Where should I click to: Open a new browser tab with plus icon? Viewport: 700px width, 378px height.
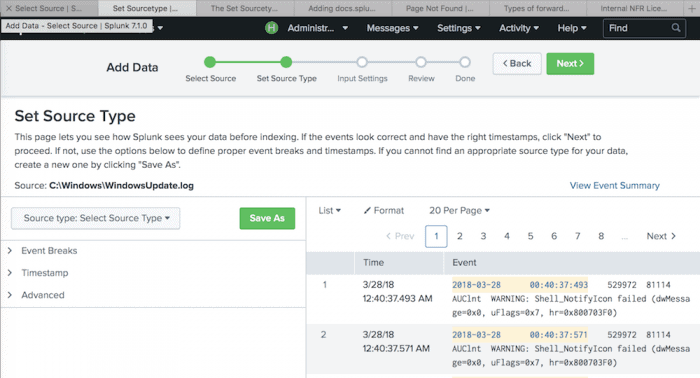point(692,8)
